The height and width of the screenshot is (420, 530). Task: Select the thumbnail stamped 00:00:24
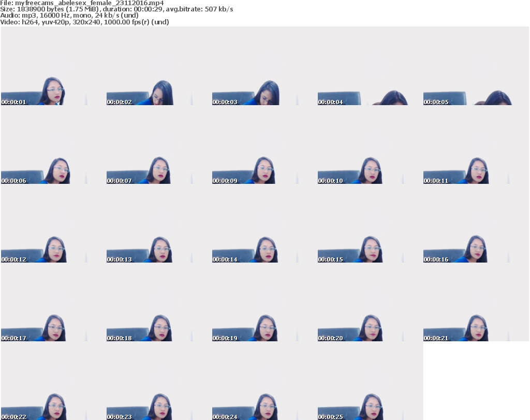[x=265, y=381]
